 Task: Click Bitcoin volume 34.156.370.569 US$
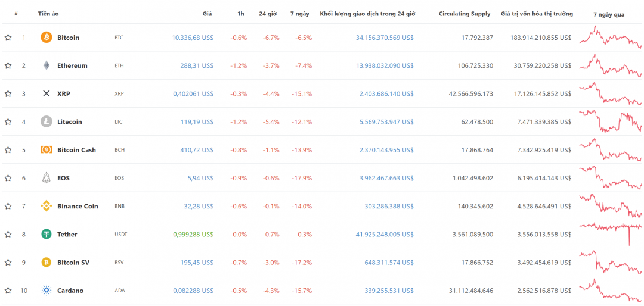click(385, 38)
